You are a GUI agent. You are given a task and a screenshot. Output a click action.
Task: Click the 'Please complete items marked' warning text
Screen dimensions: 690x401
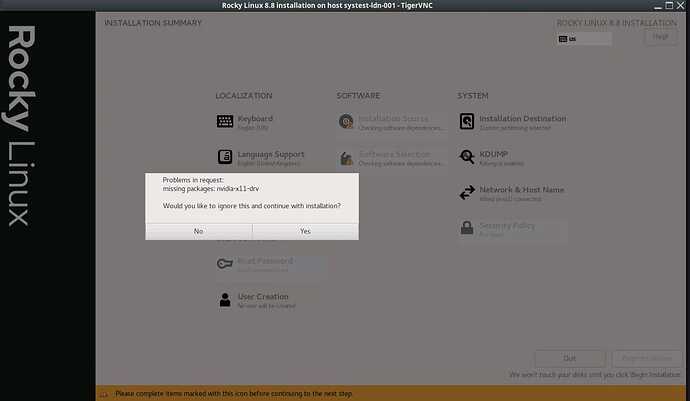[x=234, y=394]
